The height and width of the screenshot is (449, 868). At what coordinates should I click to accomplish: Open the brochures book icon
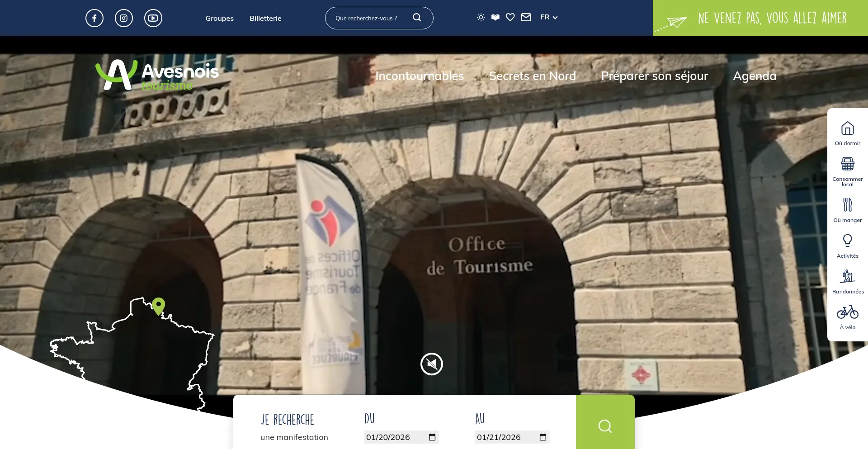495,17
